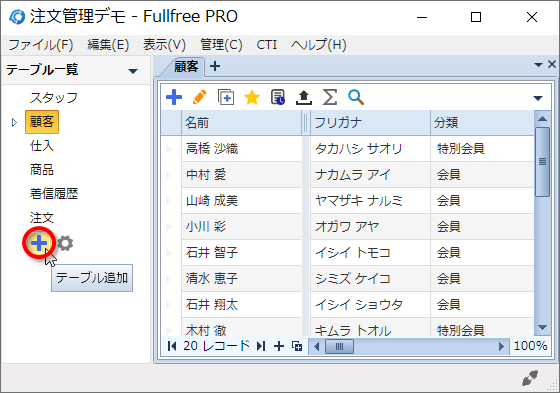The height and width of the screenshot is (393, 560).
Task: Click cell 石井 翔太
Action: tap(242, 305)
